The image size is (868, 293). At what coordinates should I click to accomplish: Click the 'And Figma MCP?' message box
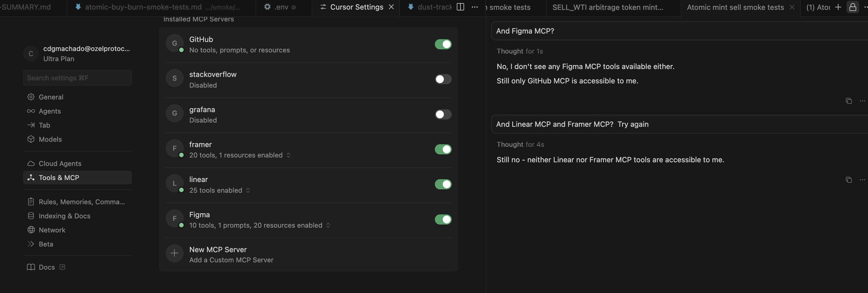tap(680, 31)
